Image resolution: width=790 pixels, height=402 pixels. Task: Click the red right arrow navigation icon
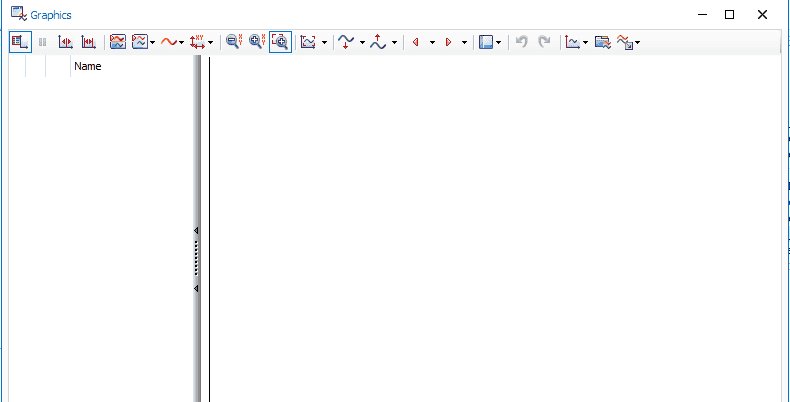pyautogui.click(x=448, y=42)
